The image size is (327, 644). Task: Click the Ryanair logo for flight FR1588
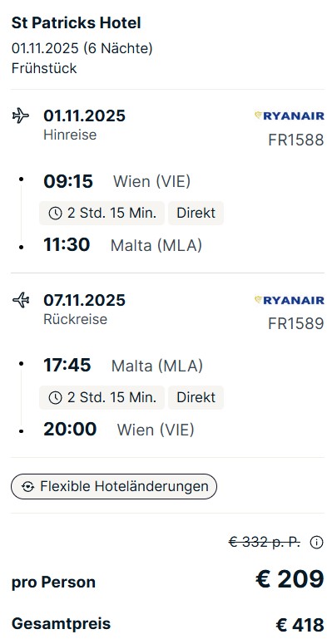coord(290,116)
